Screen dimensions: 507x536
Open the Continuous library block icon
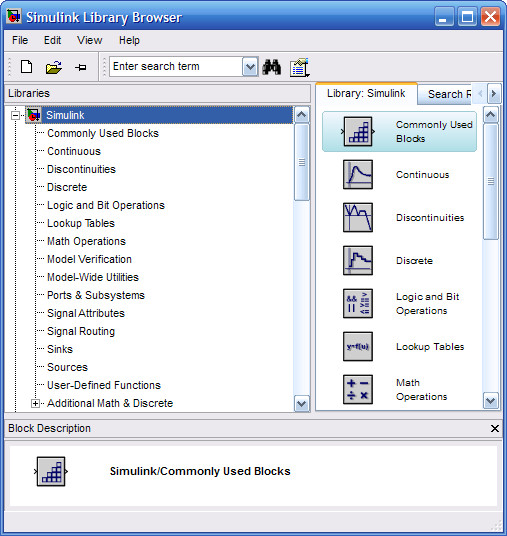click(358, 175)
